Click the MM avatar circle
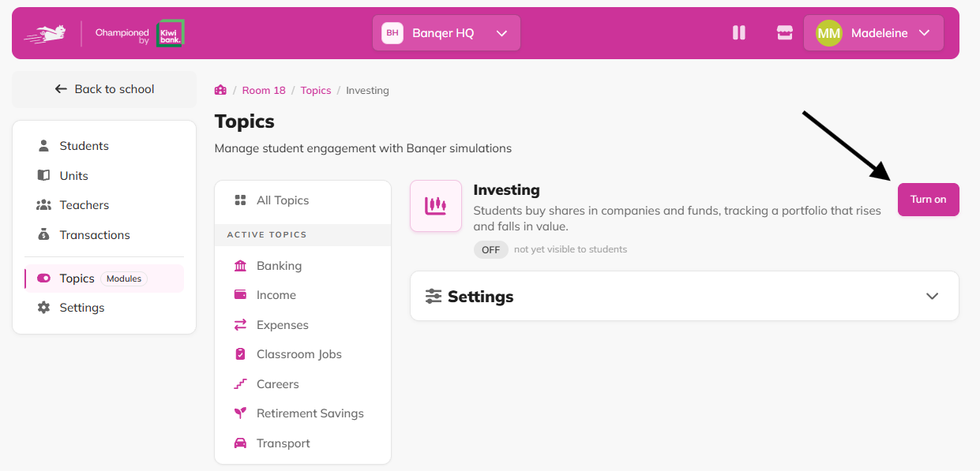The image size is (980, 471). click(x=828, y=33)
